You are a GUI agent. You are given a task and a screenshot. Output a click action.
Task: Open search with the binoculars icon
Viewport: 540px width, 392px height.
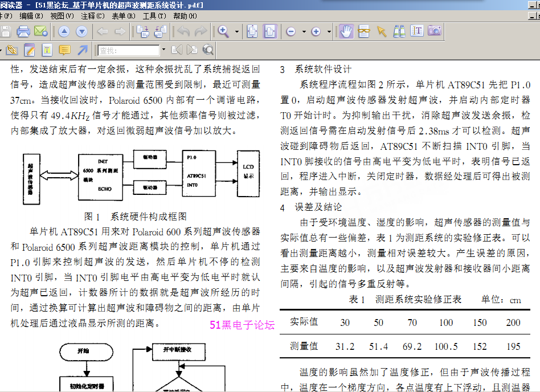[399, 31]
